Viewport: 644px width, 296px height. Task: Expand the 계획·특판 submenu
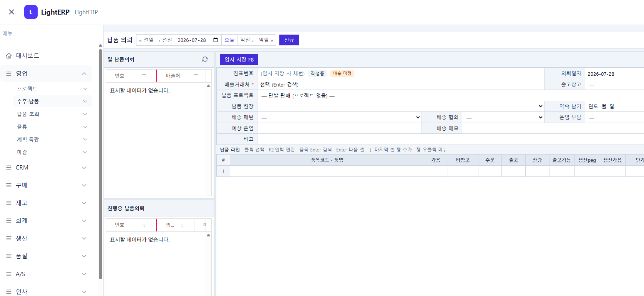pos(85,140)
